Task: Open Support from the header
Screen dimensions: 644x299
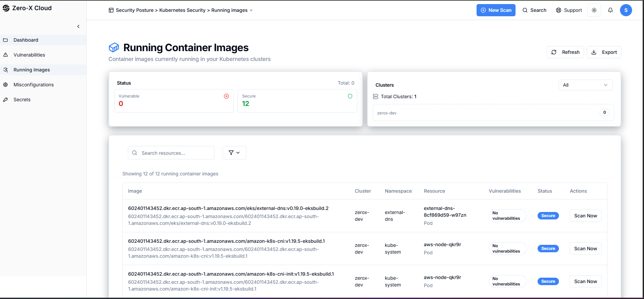Action: 569,10
